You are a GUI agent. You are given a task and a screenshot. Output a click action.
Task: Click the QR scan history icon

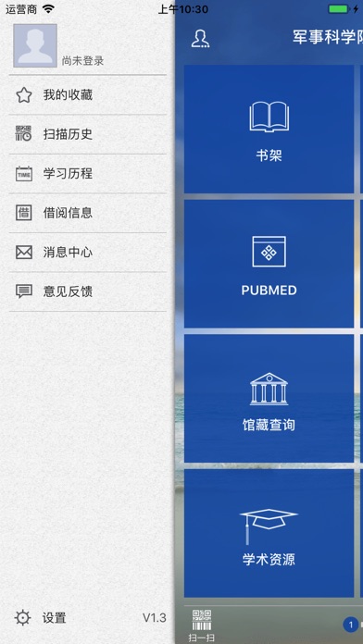coord(24,134)
